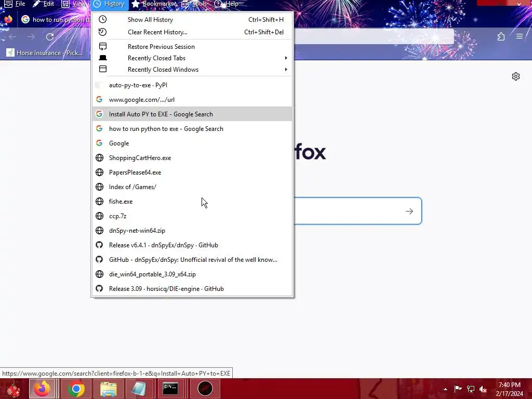Reload the current page

(50, 37)
